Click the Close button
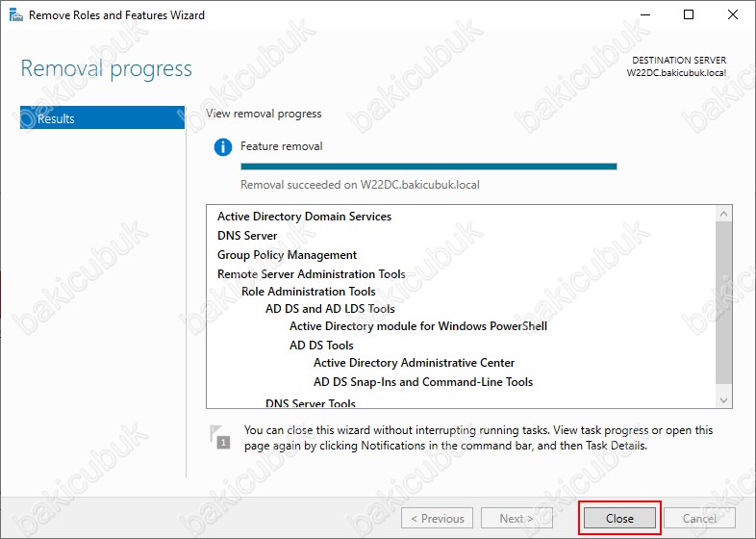Viewport: 756px width, 539px height. pyautogui.click(x=619, y=518)
